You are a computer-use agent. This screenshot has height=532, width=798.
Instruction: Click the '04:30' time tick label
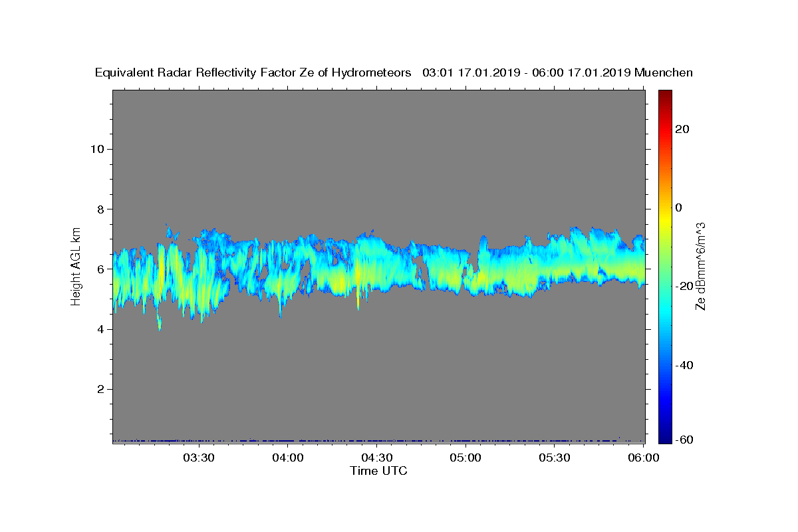[x=377, y=458]
